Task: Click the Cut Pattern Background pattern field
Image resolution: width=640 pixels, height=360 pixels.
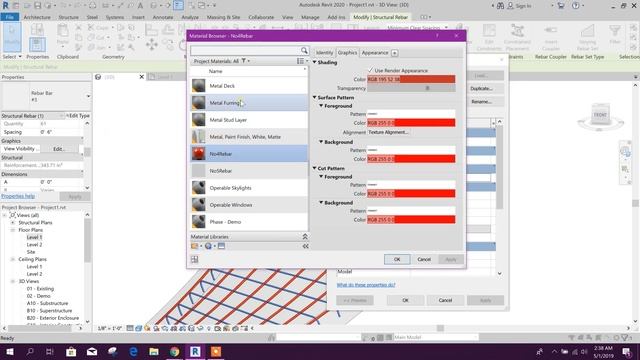Action: (411, 211)
